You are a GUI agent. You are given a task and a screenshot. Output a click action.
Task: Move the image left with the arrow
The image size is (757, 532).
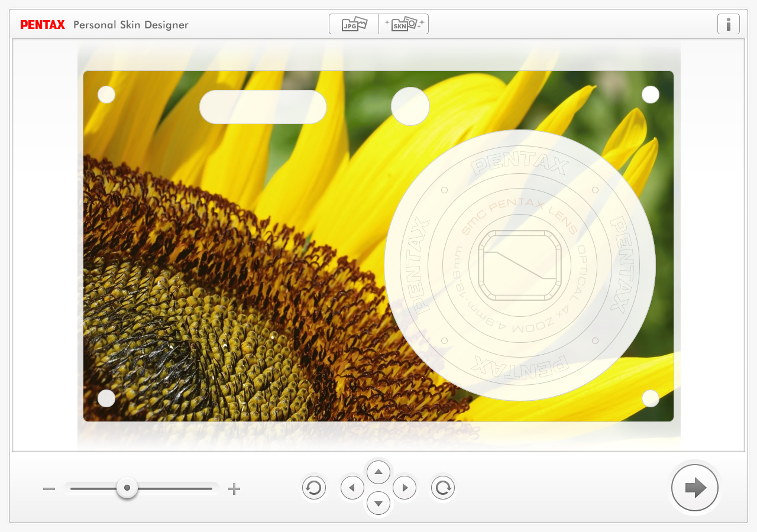click(x=352, y=488)
